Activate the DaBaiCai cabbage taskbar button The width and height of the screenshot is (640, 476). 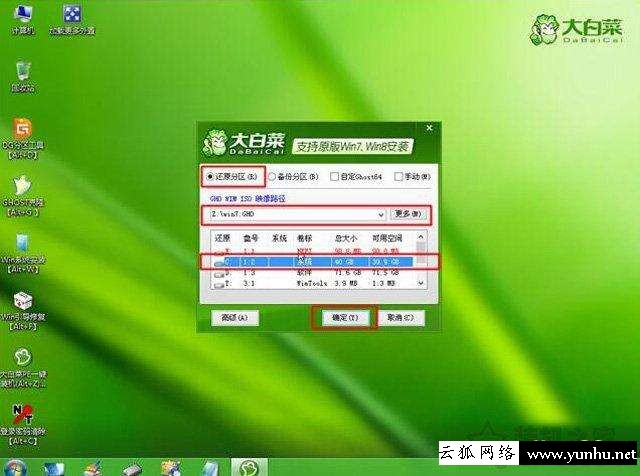pos(249,467)
